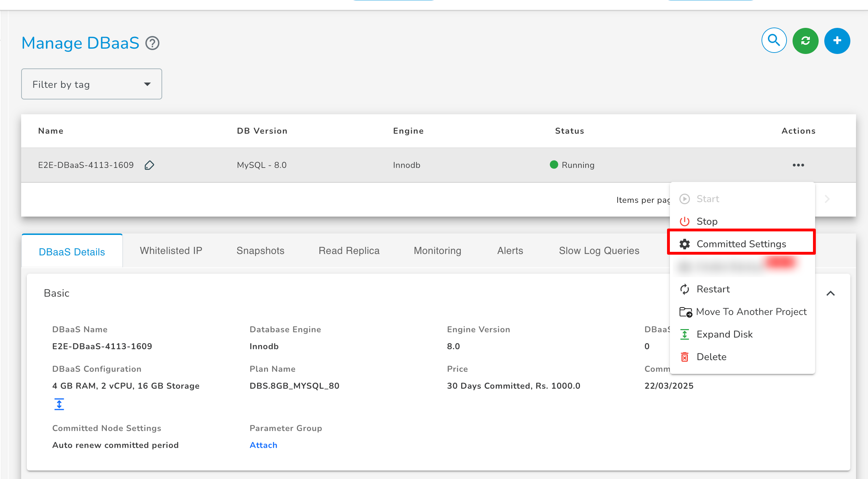Choose Stop in the actions menu

point(742,222)
